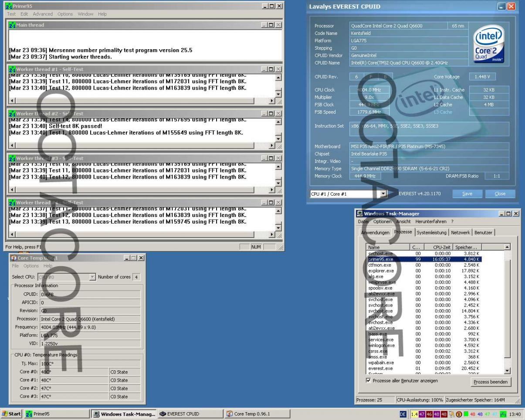The width and height of the screenshot is (525, 420).
Task: Click the Frequency field in Core Temp
Action: point(90,327)
